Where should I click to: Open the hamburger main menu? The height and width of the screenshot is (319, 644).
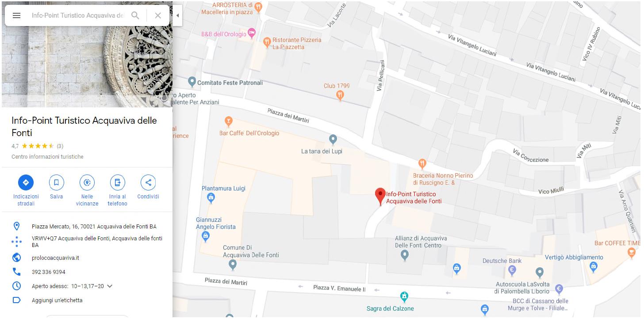pos(16,15)
